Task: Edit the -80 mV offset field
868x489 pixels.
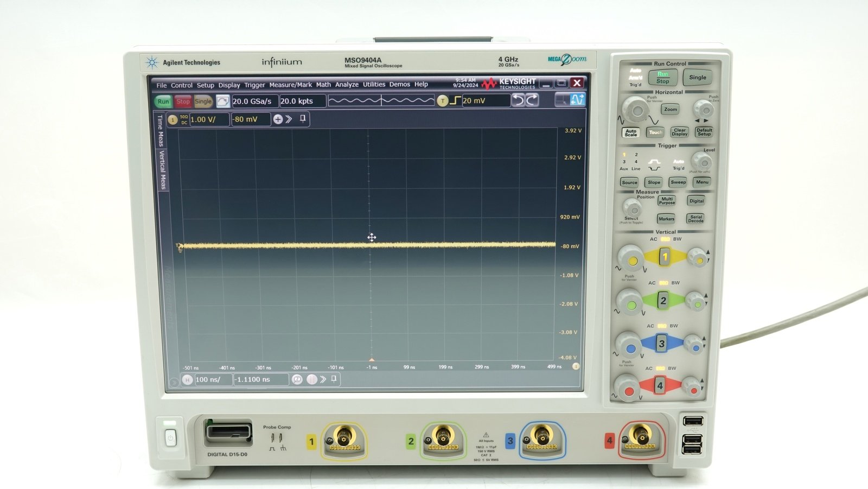Action: tap(251, 119)
